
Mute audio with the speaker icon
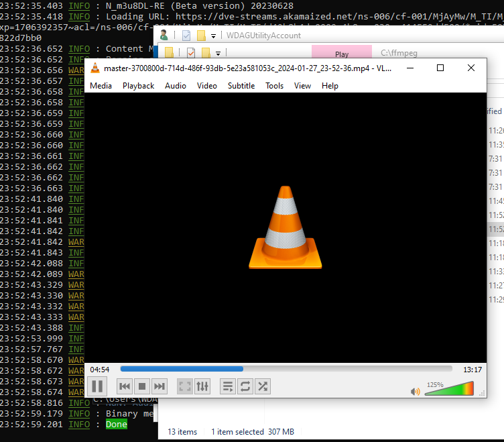[415, 392]
